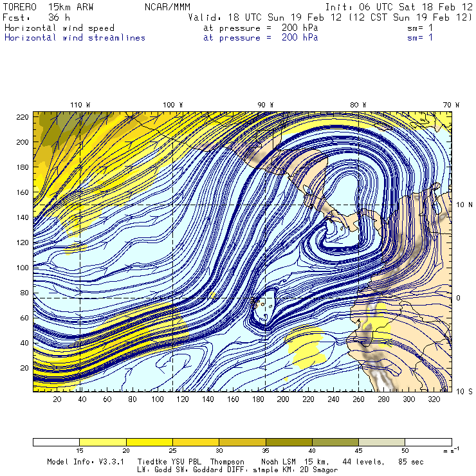The height and width of the screenshot is (476, 476).
Task: Click the blue 'at pressure = 200 hPa' text
Action: (261, 38)
